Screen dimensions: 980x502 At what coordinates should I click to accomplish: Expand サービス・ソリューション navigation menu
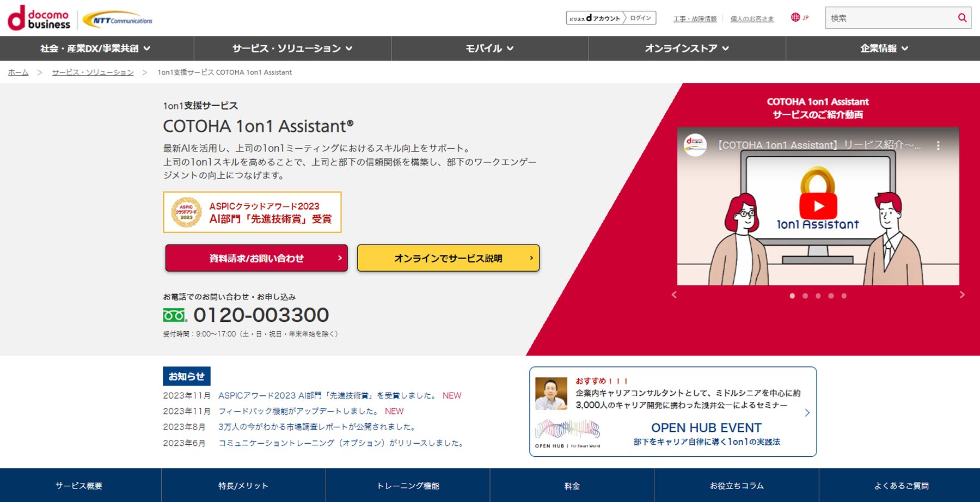click(x=292, y=48)
